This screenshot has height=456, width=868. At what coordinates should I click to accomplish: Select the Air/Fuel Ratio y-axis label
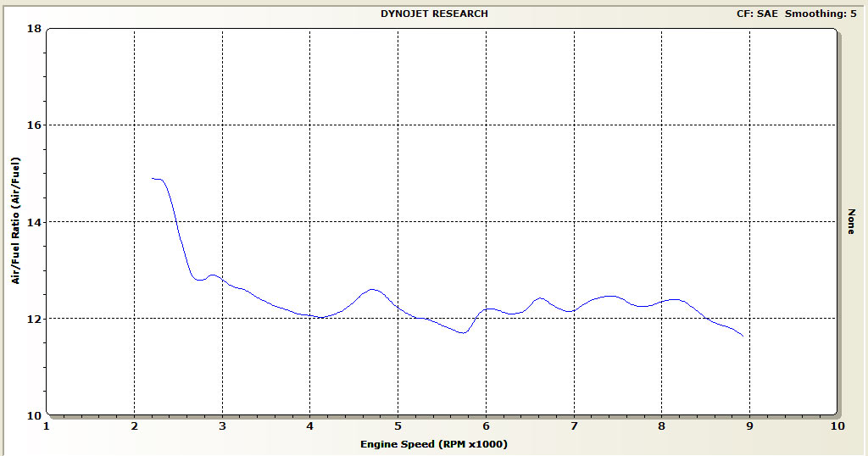point(16,221)
